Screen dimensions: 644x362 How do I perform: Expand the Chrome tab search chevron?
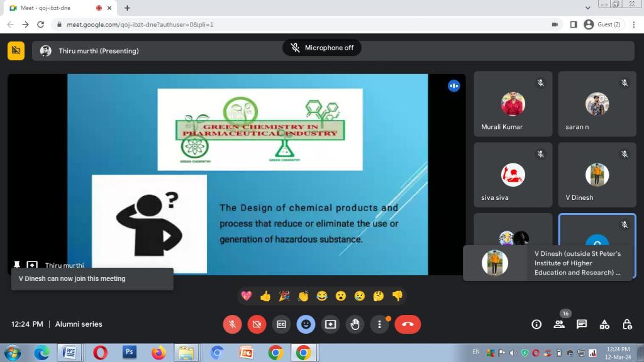tap(588, 8)
